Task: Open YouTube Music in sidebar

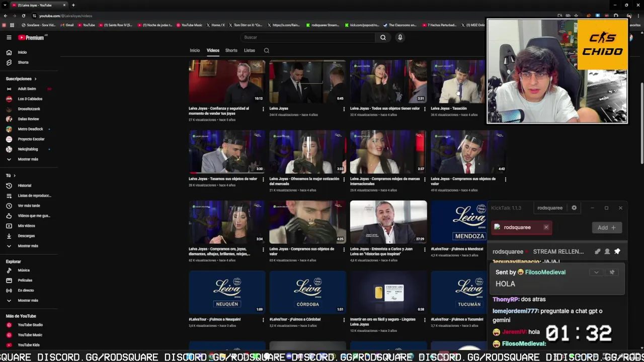Action: 30,335
